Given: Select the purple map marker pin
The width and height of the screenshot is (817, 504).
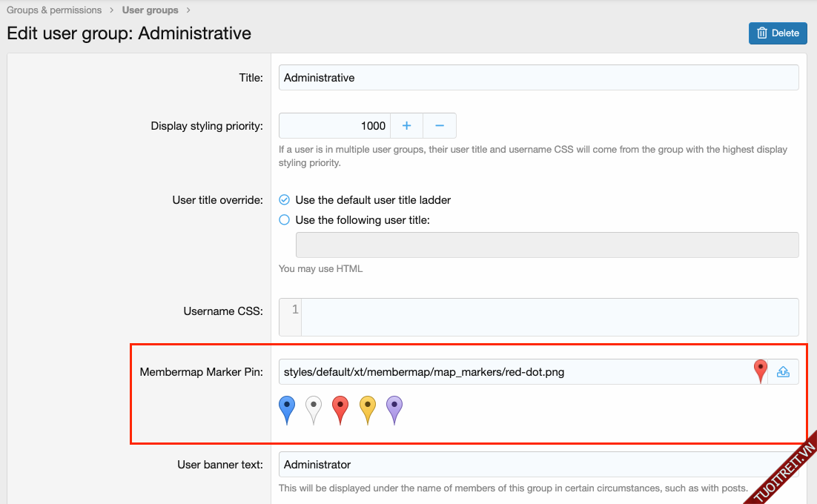Looking at the screenshot, I should (394, 409).
